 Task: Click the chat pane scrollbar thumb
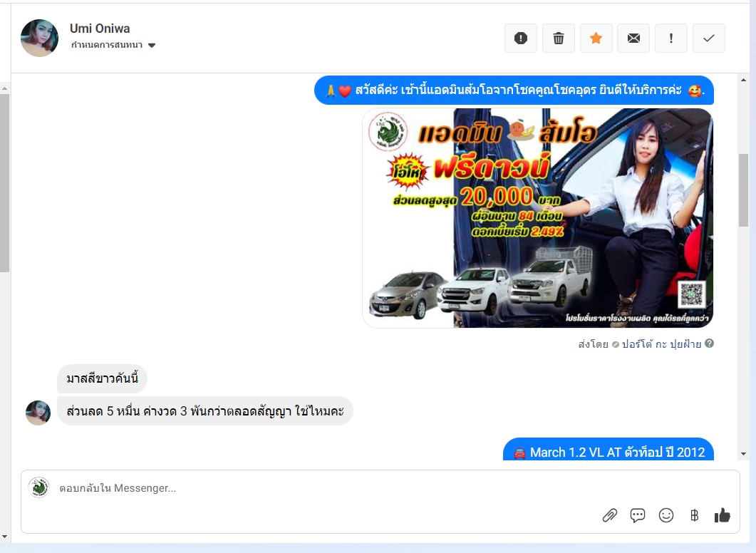[x=743, y=190]
